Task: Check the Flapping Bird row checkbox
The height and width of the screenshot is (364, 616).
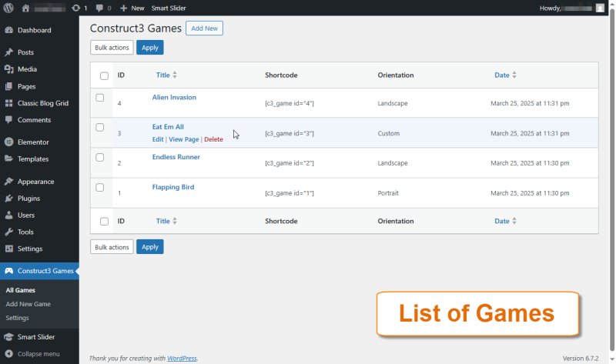Action: tap(100, 188)
